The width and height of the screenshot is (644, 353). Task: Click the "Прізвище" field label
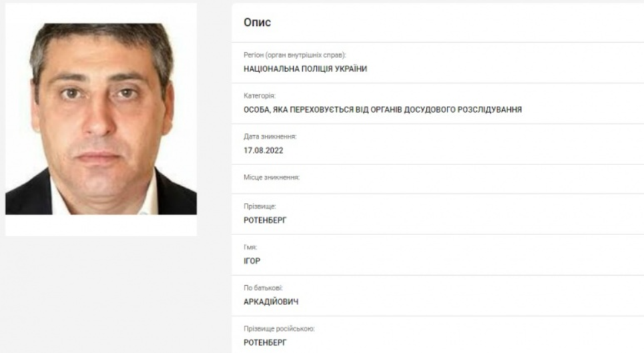260,206
